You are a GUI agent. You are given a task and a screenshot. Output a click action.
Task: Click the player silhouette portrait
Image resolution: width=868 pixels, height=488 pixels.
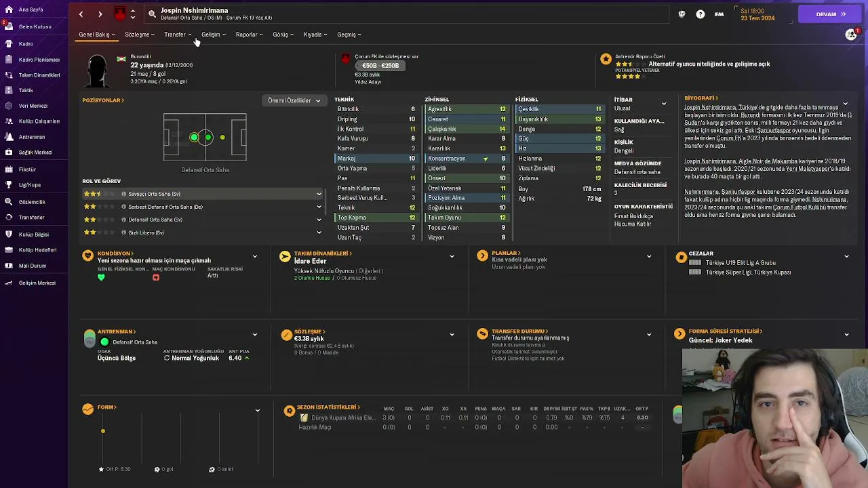point(98,70)
